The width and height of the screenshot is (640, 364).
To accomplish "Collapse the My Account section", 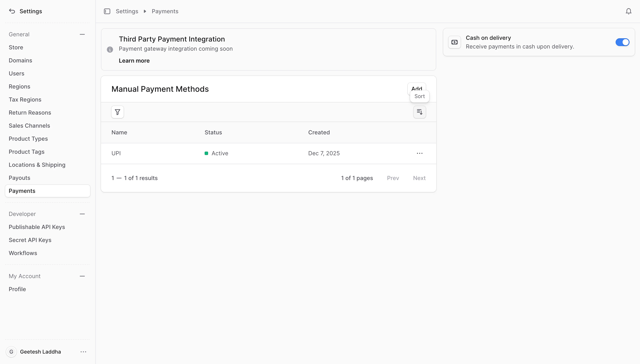I will click(x=82, y=276).
